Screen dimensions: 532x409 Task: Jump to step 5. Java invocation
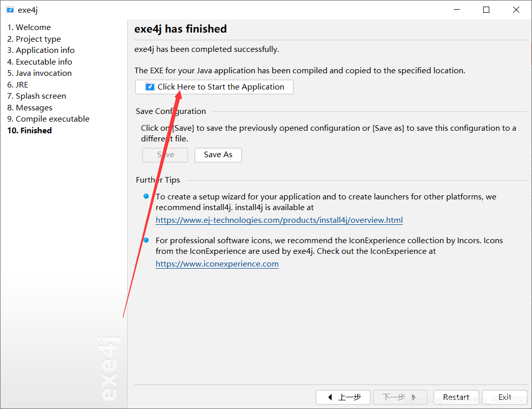pyautogui.click(x=39, y=73)
